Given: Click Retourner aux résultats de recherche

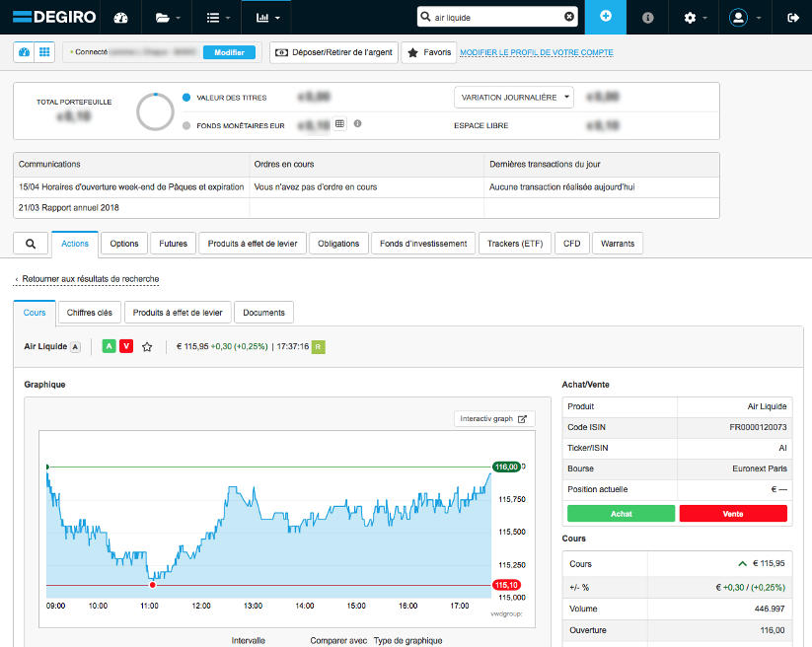Looking at the screenshot, I should (87, 279).
